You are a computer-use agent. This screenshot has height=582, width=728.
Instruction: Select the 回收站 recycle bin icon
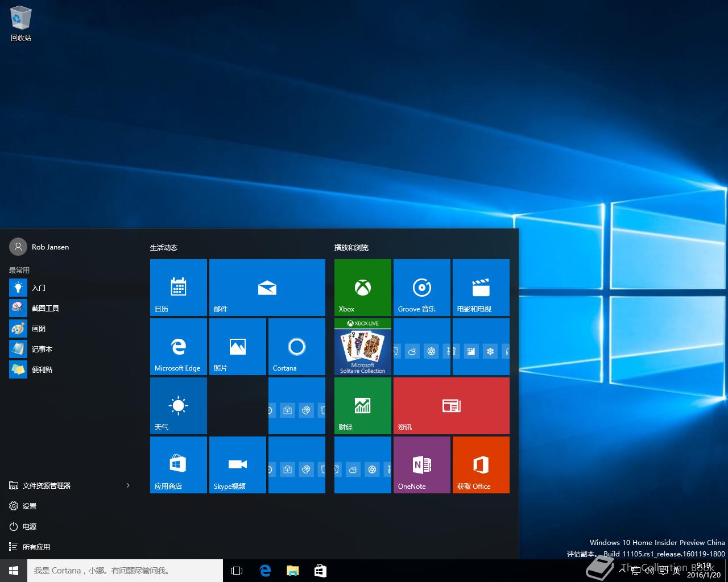point(21,24)
